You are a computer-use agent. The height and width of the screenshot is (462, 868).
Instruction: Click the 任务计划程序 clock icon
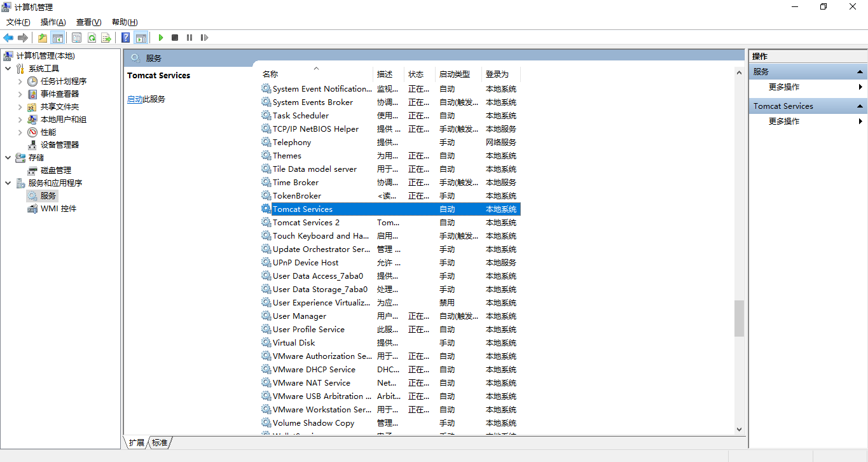point(32,81)
